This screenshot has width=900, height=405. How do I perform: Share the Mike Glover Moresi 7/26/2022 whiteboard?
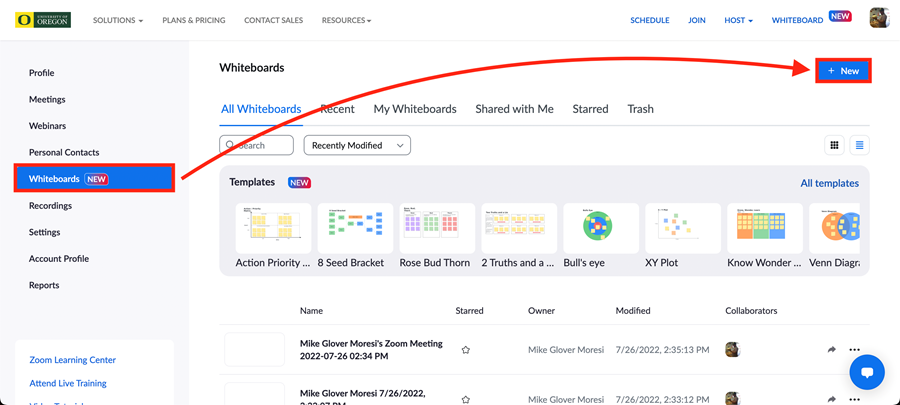[x=832, y=399]
